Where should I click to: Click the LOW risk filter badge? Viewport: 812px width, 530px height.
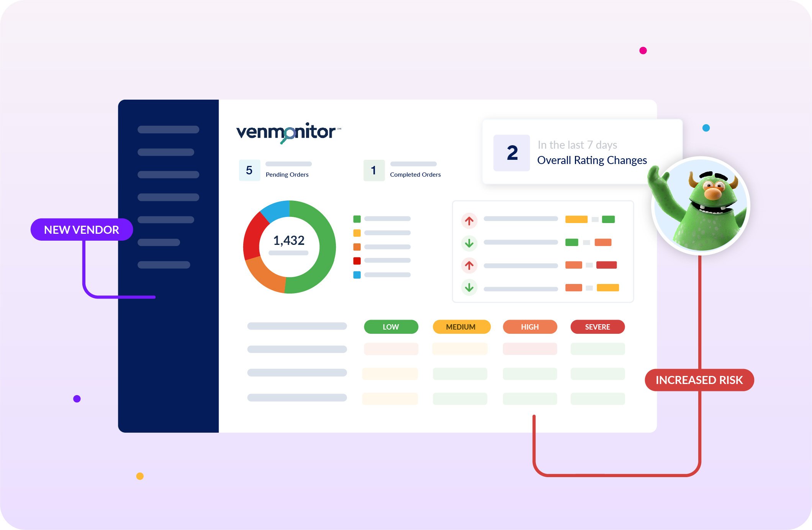(x=391, y=327)
